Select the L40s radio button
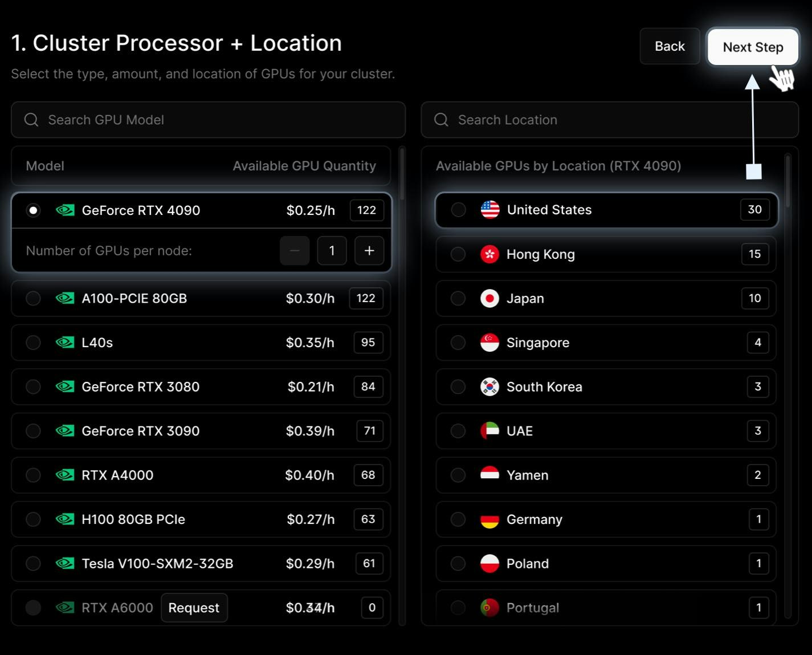 point(34,343)
